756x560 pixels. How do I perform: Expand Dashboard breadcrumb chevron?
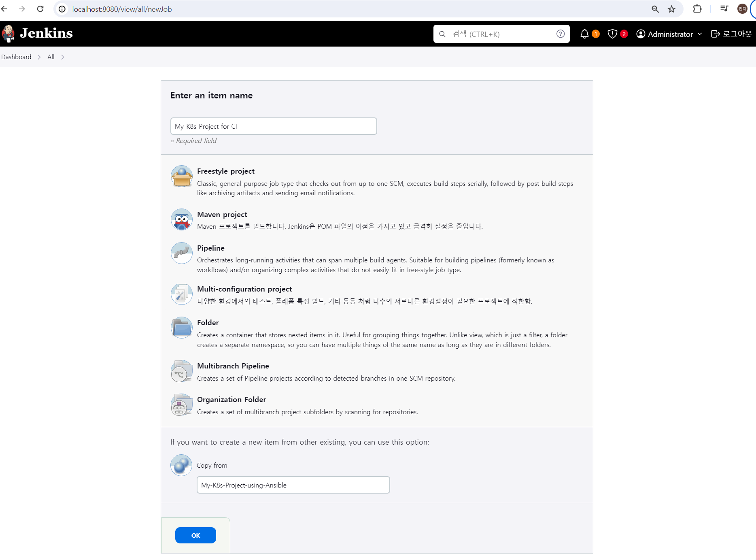tap(39, 57)
